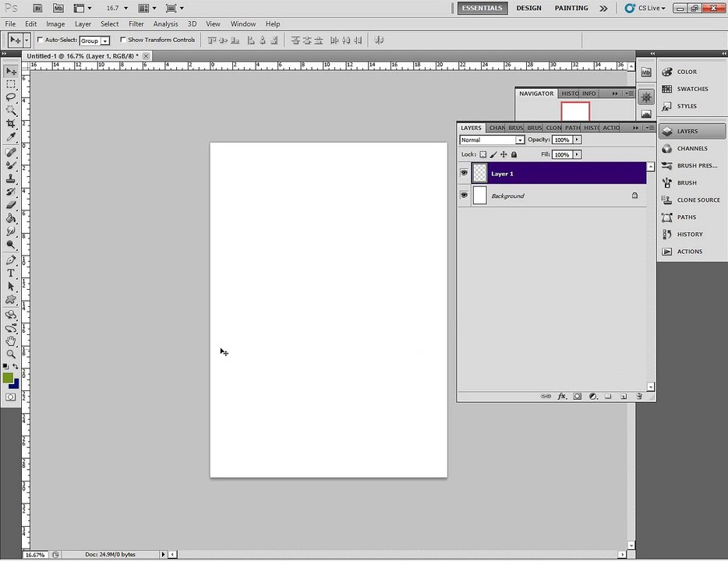The image size is (728, 561).
Task: Select the Rectangular Marquee tool
Action: (x=11, y=84)
